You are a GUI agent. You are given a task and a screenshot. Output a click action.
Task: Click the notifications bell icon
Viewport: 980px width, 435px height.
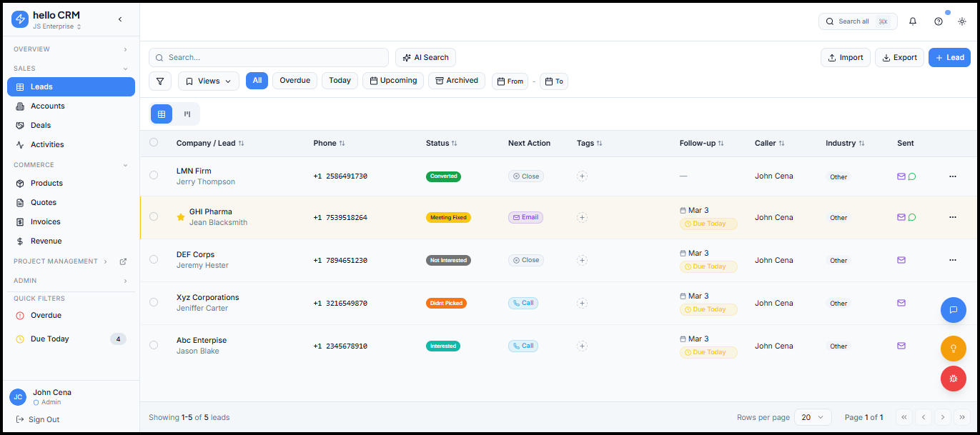tap(913, 21)
